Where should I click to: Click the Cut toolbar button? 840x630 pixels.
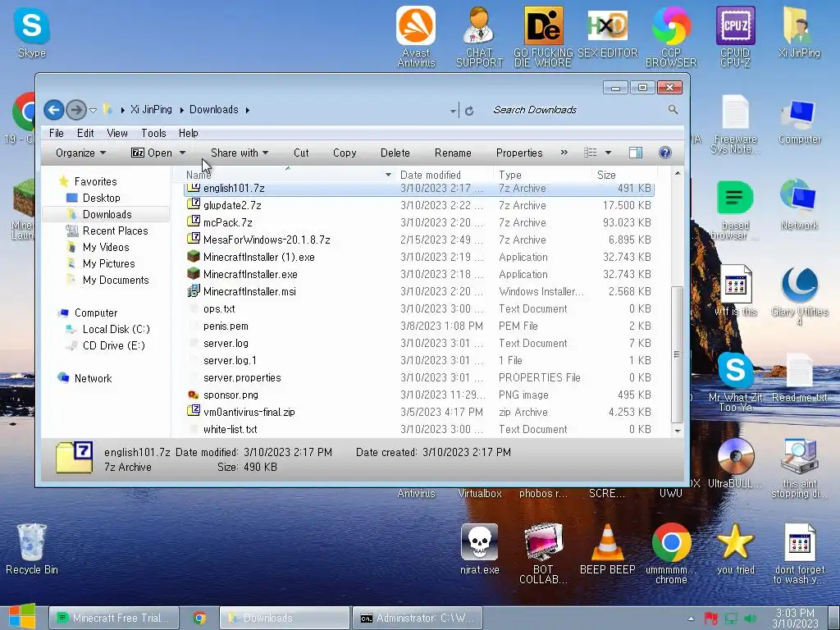[x=301, y=153]
